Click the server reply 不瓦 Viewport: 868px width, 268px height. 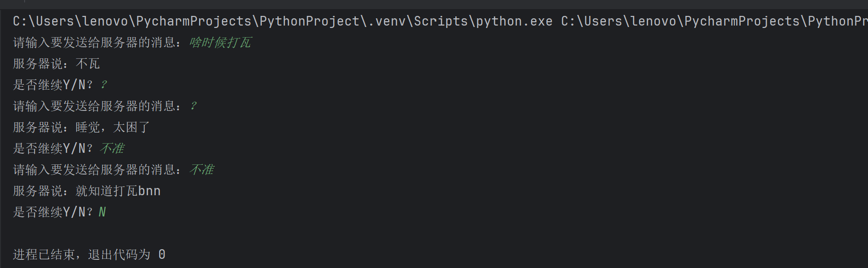tap(88, 64)
